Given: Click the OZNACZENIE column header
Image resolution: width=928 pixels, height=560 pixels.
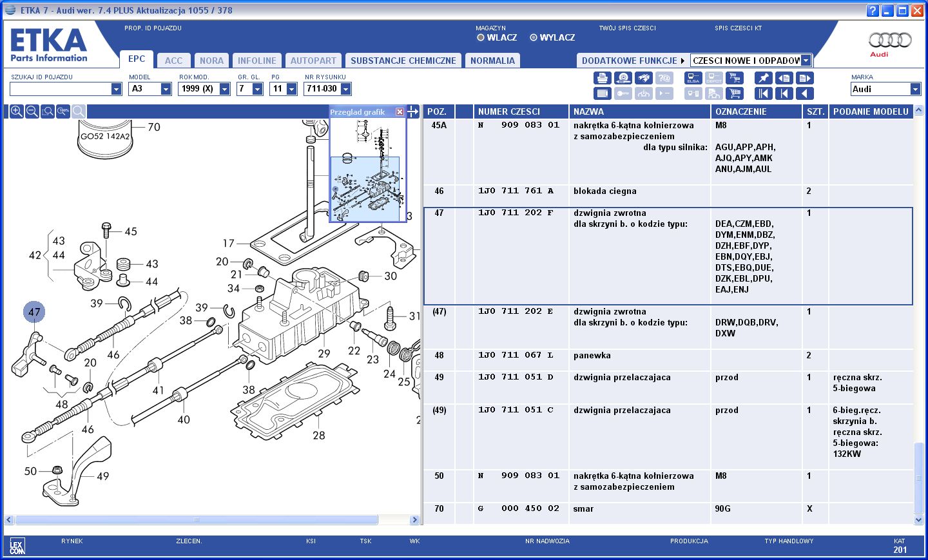Looking at the screenshot, I should tap(757, 111).
